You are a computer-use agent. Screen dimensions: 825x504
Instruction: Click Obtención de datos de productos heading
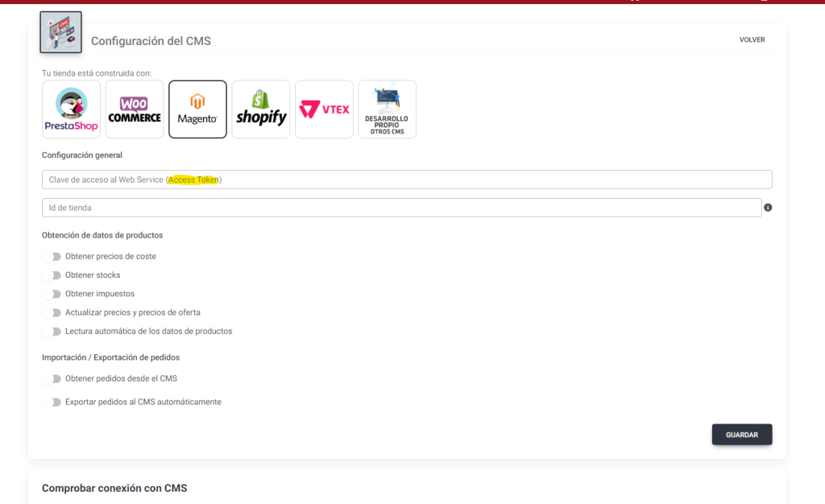(102, 235)
